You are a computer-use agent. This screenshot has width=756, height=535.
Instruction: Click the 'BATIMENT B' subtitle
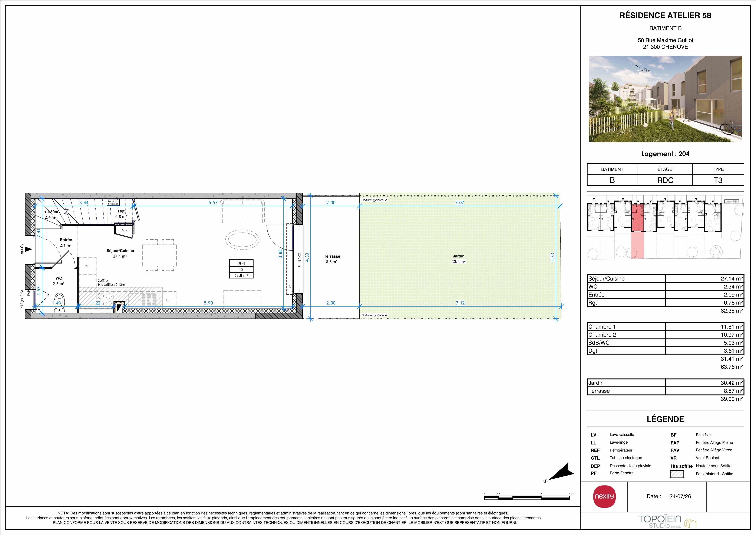pos(665,28)
